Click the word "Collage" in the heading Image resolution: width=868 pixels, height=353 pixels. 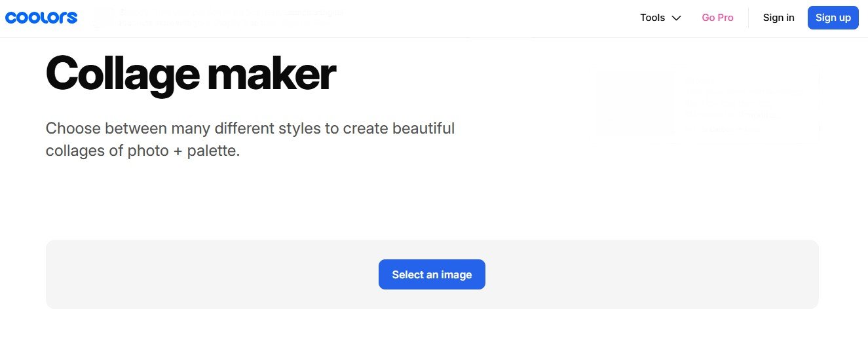coord(122,74)
